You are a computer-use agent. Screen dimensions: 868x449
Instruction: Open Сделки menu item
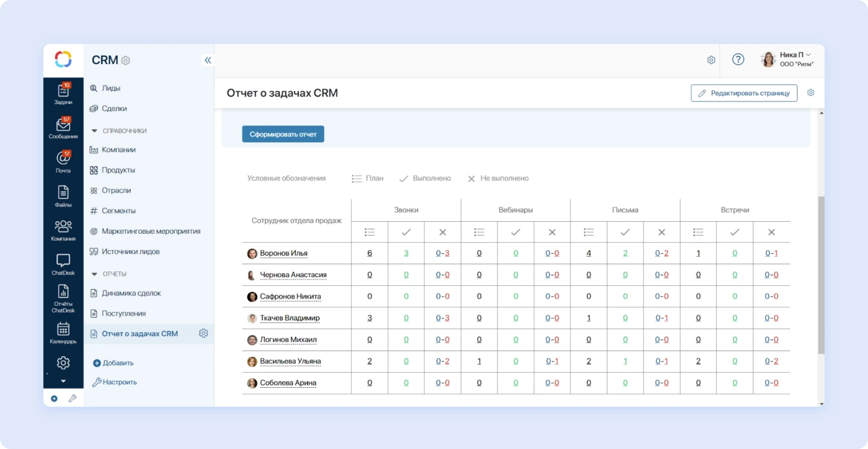(114, 108)
